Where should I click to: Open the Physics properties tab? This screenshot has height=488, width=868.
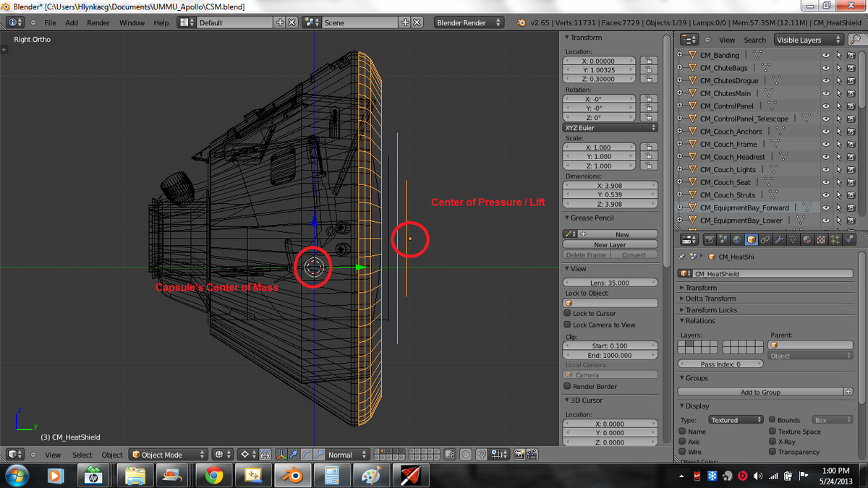point(849,239)
